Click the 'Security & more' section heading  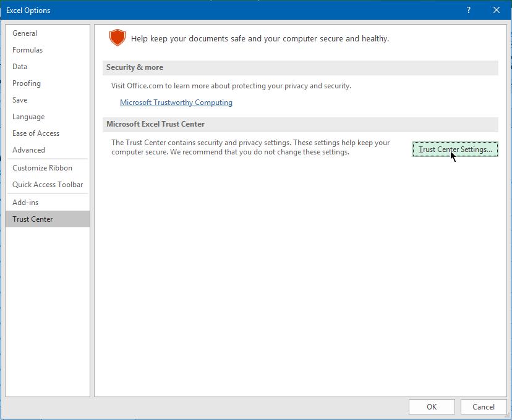pyautogui.click(x=135, y=67)
